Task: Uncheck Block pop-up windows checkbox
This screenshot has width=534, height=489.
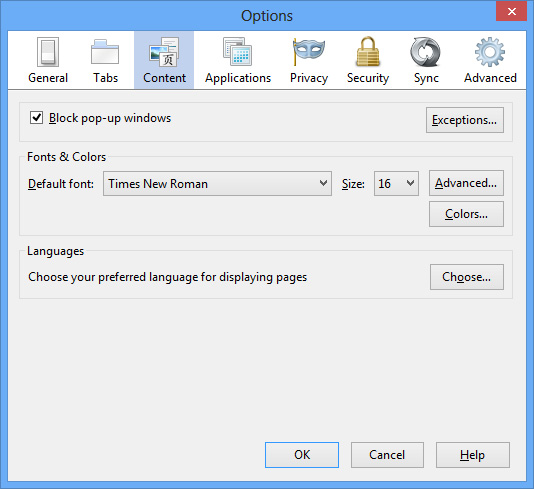Action: 36,118
